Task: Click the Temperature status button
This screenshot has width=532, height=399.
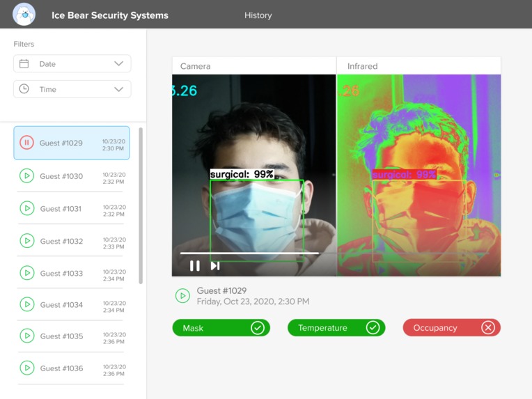Action: coord(336,328)
